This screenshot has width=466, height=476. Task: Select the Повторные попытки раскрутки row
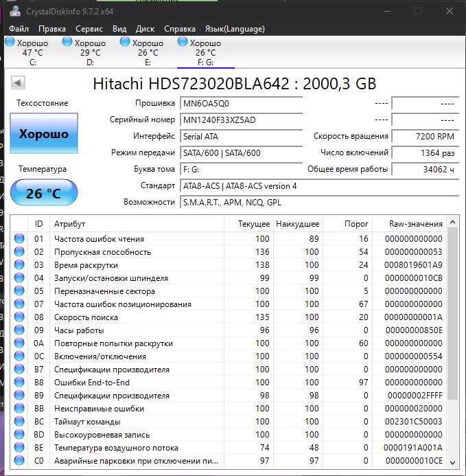229,343
